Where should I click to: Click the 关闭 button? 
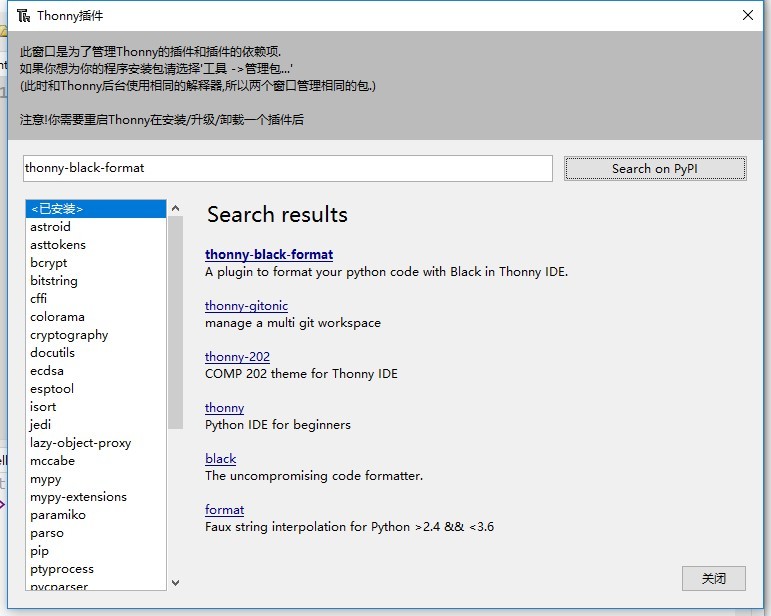pos(713,578)
